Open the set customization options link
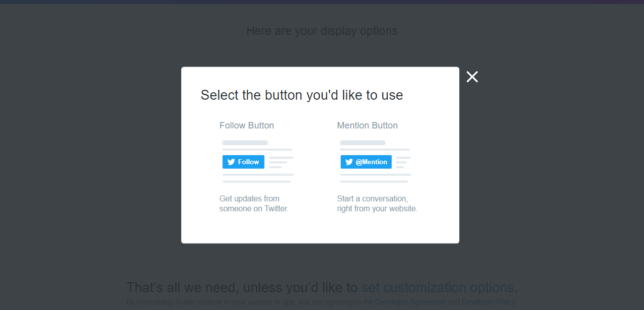 tap(437, 288)
